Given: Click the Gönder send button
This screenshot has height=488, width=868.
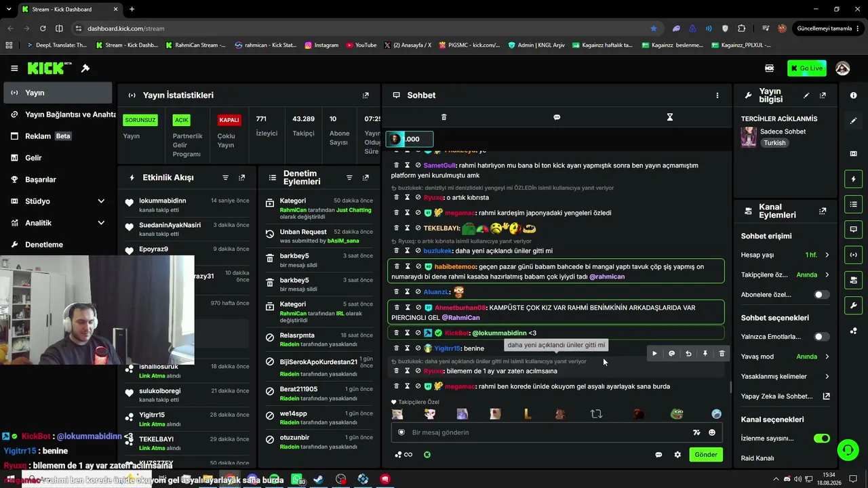Looking at the screenshot, I should pos(705,455).
